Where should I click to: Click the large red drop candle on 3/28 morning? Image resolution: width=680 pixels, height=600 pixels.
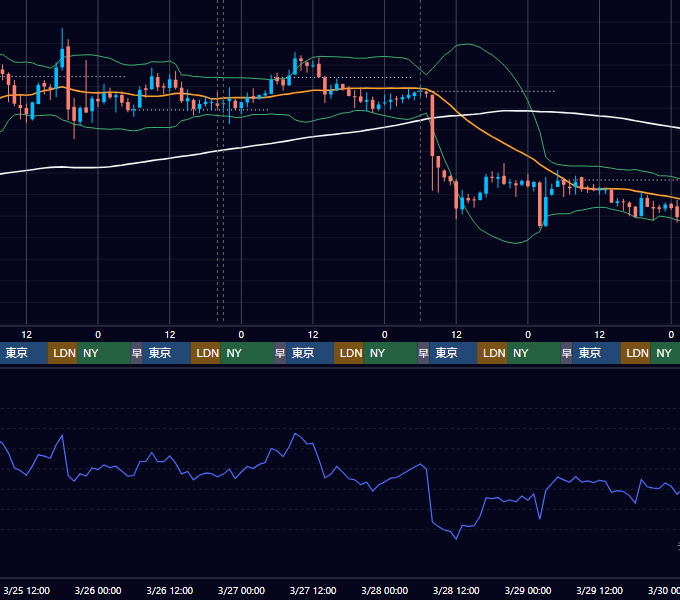(432, 126)
